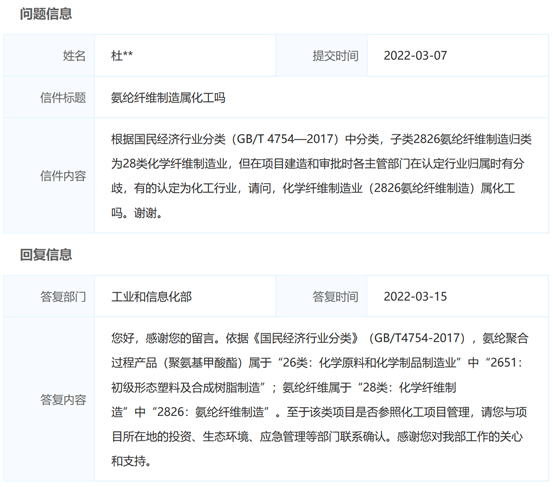Click the reply date 2022-03-15
The image size is (553, 487).
[x=415, y=297]
